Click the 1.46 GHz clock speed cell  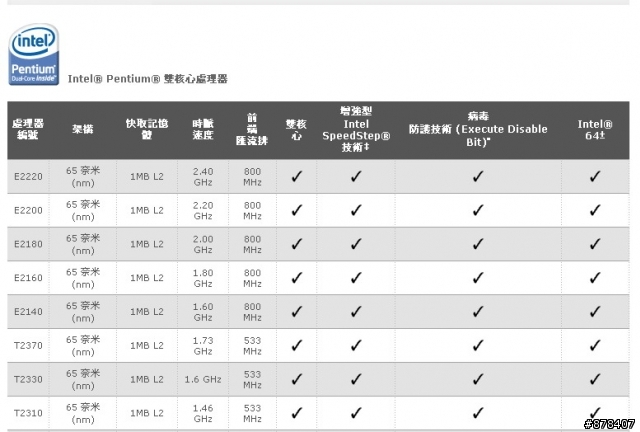tap(203, 413)
